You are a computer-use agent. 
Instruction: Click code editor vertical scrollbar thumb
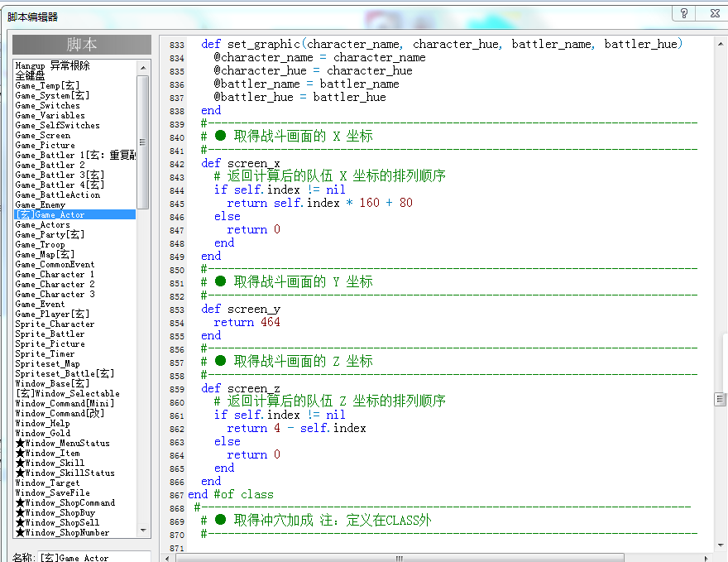point(720,400)
